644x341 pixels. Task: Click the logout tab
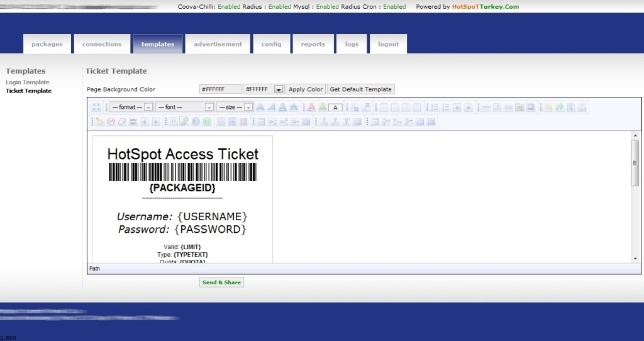pyautogui.click(x=388, y=44)
